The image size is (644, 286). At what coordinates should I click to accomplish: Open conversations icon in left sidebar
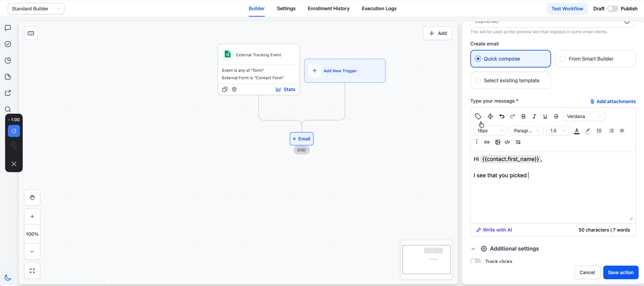(8, 28)
